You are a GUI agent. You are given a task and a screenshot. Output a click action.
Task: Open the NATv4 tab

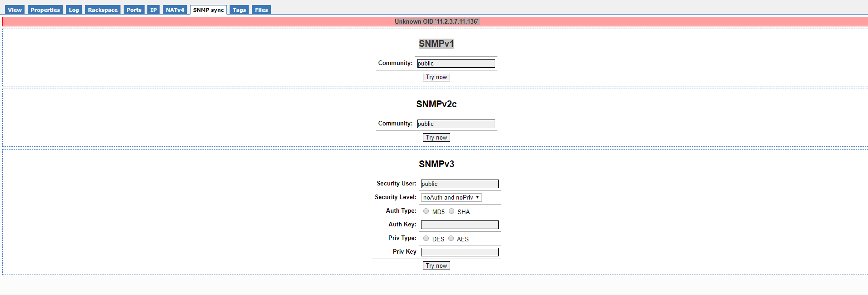coord(175,10)
